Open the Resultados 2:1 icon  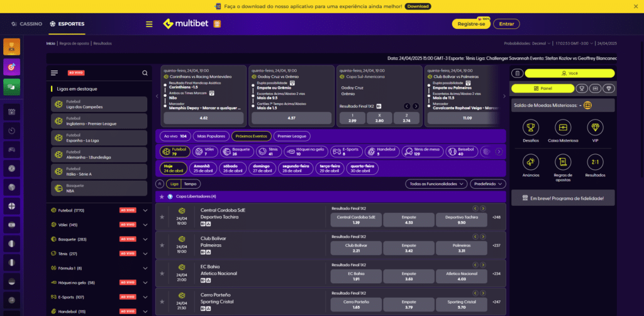[x=595, y=162]
